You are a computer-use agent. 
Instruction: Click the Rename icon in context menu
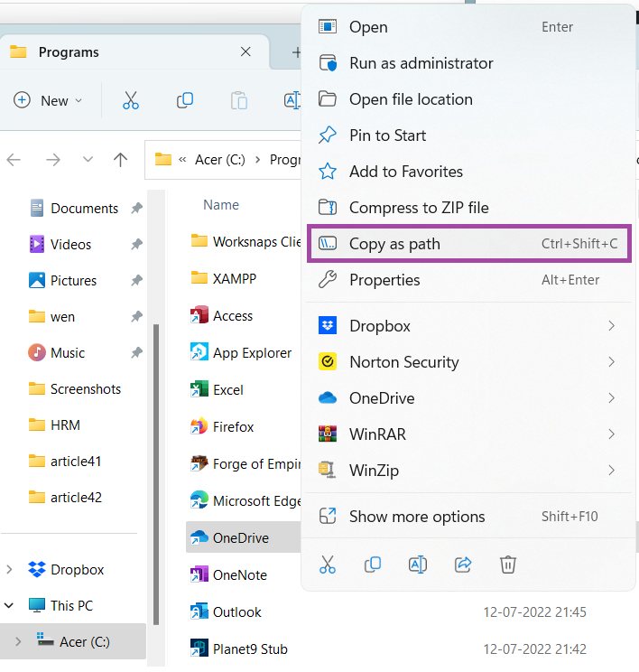[x=418, y=565]
